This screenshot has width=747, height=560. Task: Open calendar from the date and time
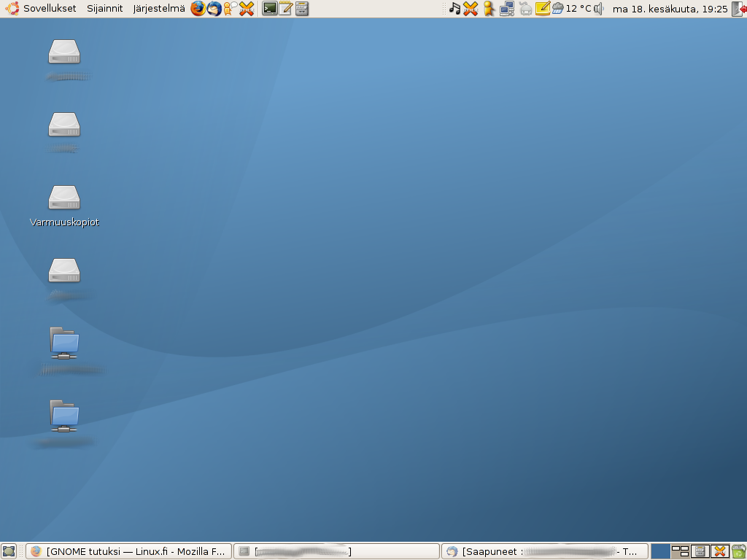point(670,9)
